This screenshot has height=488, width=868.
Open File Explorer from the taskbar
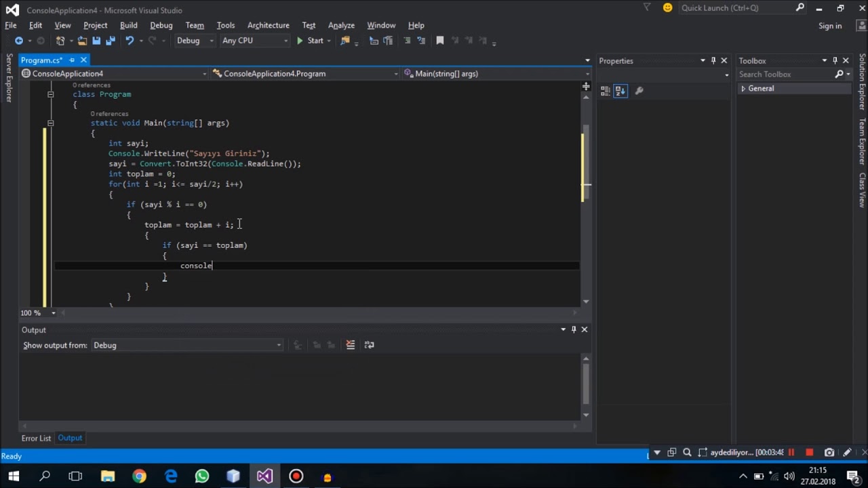coord(108,476)
